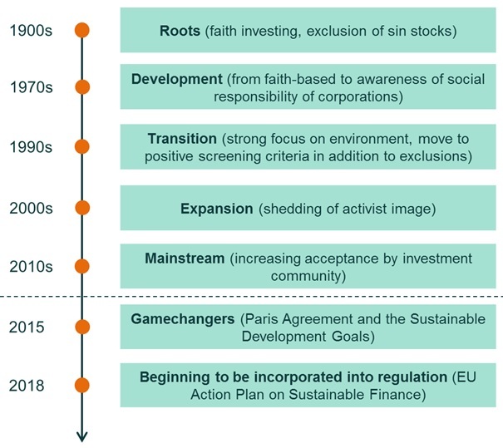Click the dashed divider line below 2010s
The width and height of the screenshot is (503, 448).
tap(251, 297)
